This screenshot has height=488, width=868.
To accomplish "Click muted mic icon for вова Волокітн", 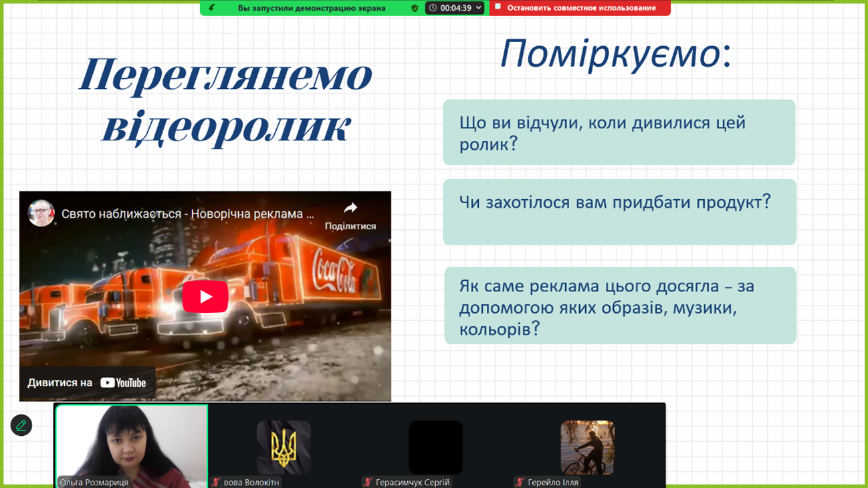I will pos(216,482).
